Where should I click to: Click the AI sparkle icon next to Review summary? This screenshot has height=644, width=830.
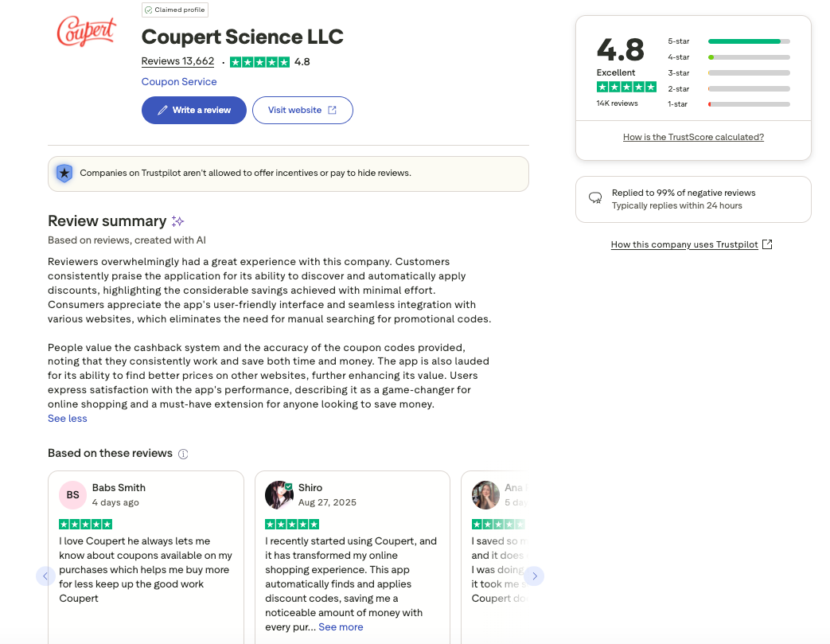pos(178,221)
